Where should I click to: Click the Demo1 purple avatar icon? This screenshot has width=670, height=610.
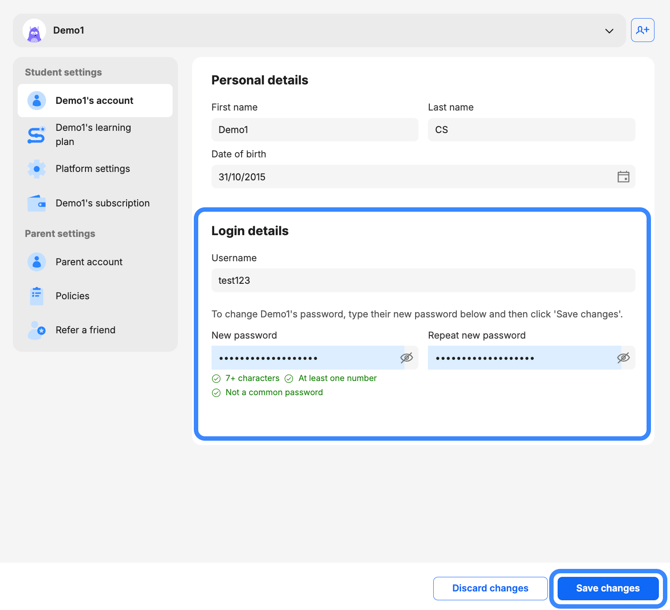click(34, 31)
